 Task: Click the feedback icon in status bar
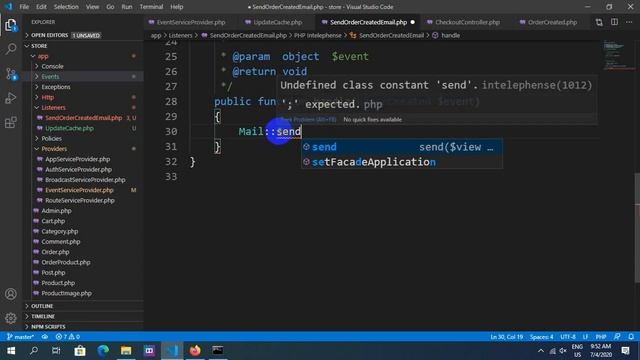[617, 337]
